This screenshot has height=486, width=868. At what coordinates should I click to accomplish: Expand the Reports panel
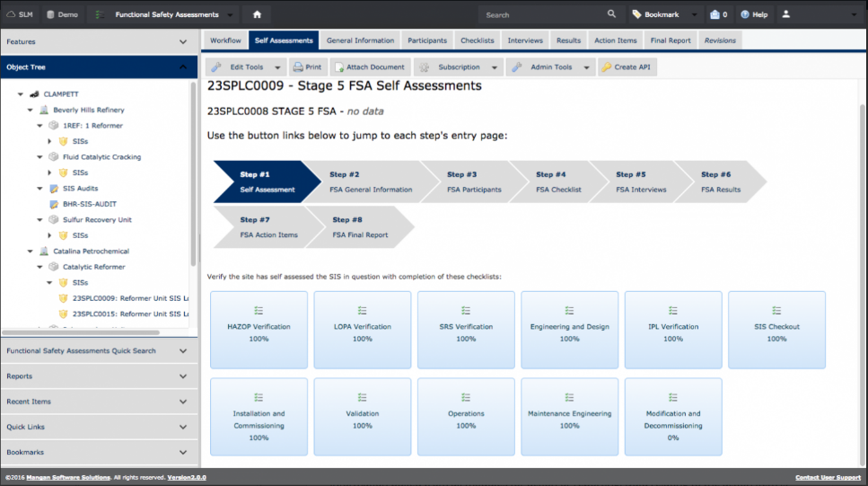click(183, 376)
